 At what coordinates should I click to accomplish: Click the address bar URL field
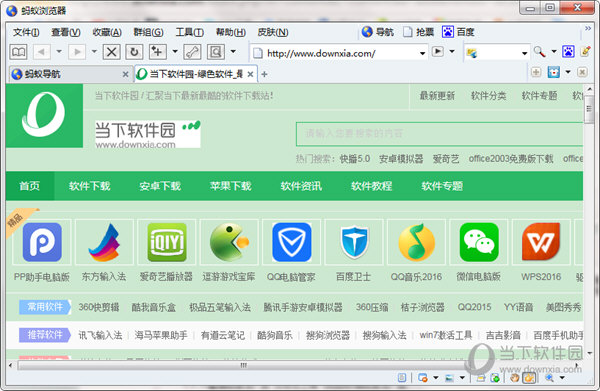tap(340, 53)
